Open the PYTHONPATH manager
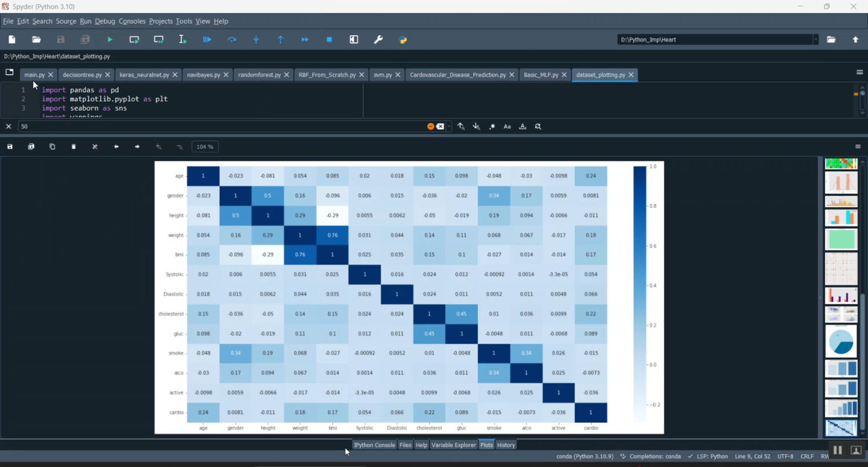Image resolution: width=868 pixels, height=467 pixels. [x=403, y=39]
